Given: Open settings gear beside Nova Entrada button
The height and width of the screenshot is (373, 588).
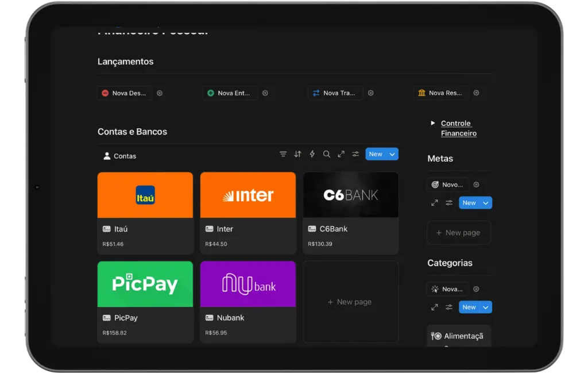Looking at the screenshot, I should [265, 93].
